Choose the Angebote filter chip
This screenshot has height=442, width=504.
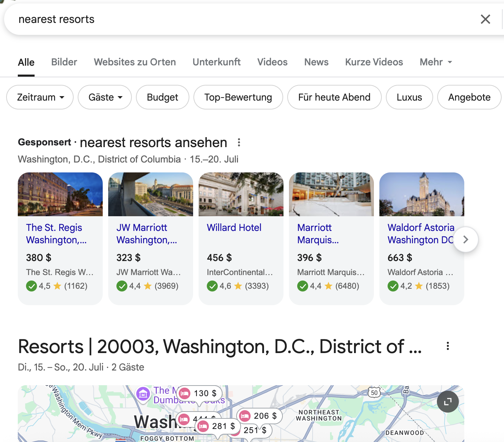pyautogui.click(x=469, y=97)
